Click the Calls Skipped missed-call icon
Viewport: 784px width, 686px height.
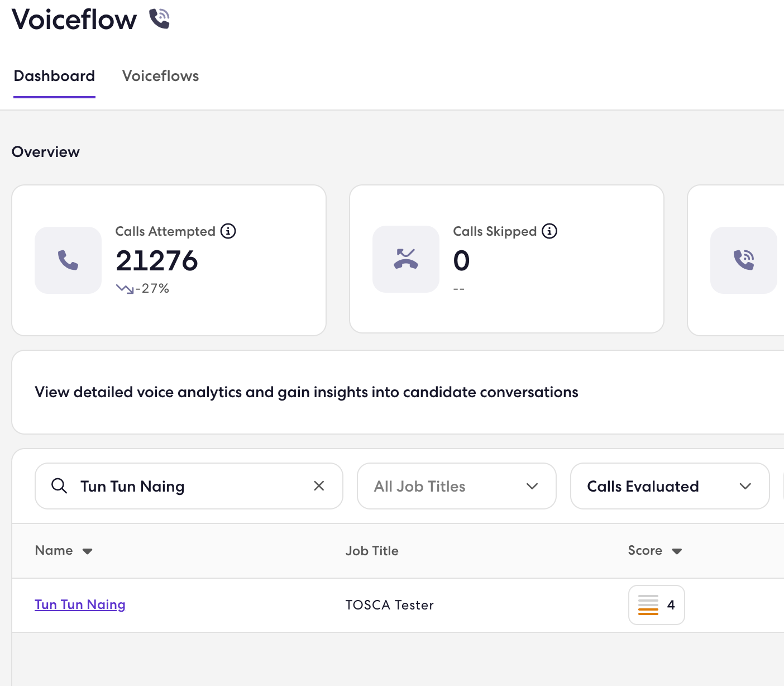pyautogui.click(x=406, y=259)
